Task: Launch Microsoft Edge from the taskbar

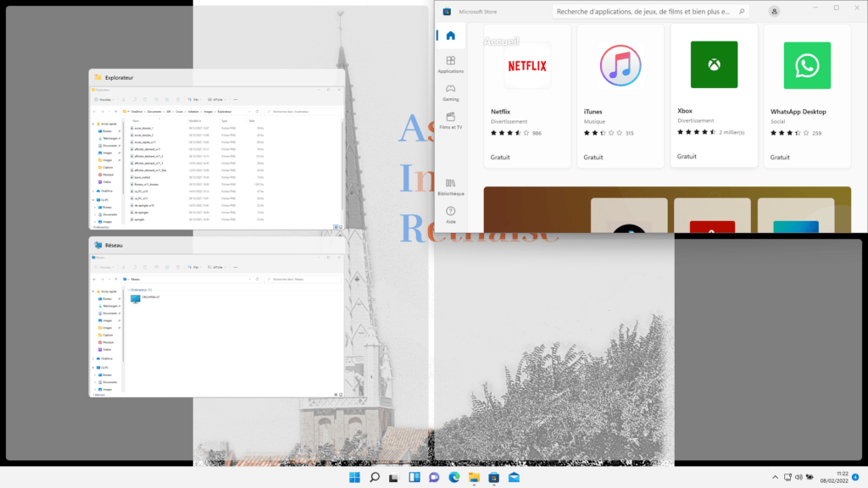Action: 454,478
